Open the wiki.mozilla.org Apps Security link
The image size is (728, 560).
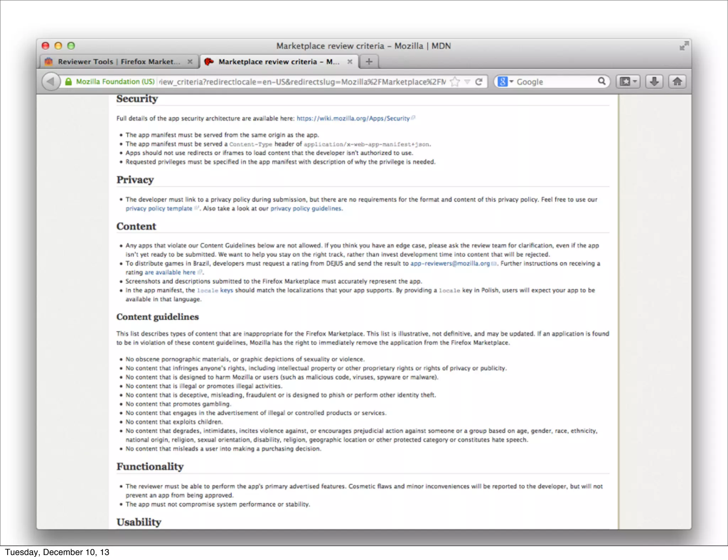coord(353,118)
